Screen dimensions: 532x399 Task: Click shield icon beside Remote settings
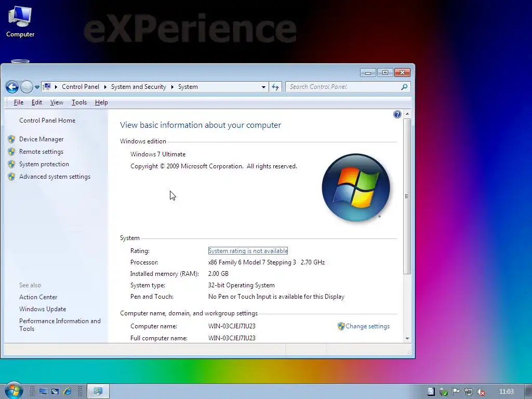11,152
